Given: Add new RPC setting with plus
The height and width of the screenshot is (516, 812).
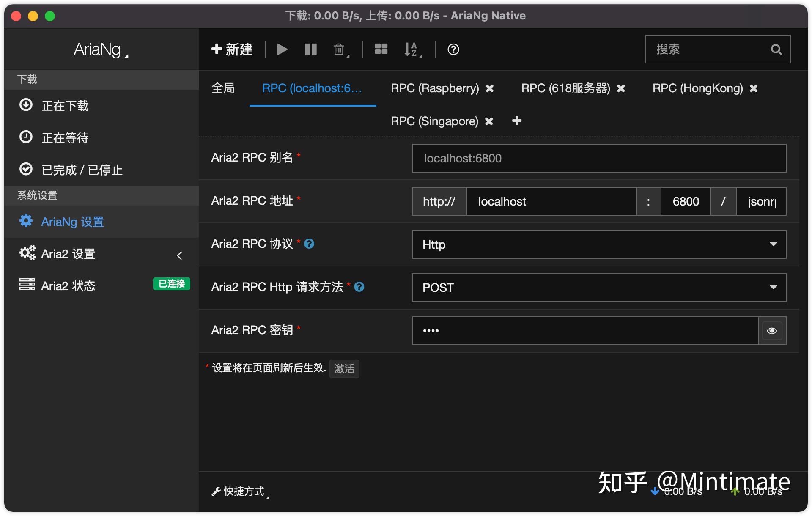Looking at the screenshot, I should point(517,121).
